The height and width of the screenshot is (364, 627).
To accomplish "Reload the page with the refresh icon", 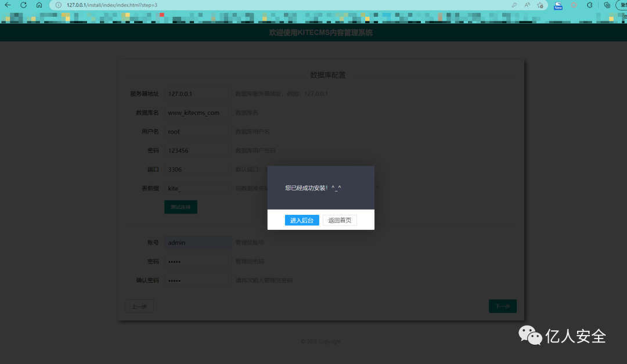I will [24, 5].
